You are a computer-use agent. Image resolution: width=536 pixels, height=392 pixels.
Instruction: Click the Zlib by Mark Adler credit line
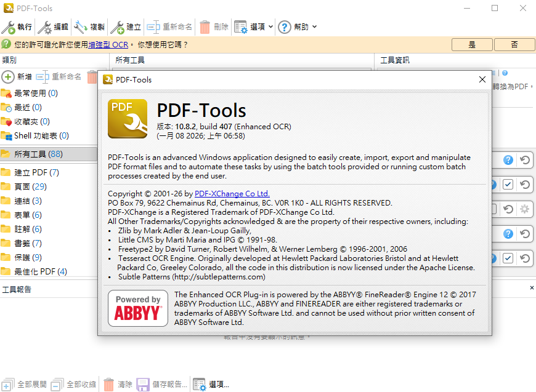pyautogui.click(x=185, y=231)
